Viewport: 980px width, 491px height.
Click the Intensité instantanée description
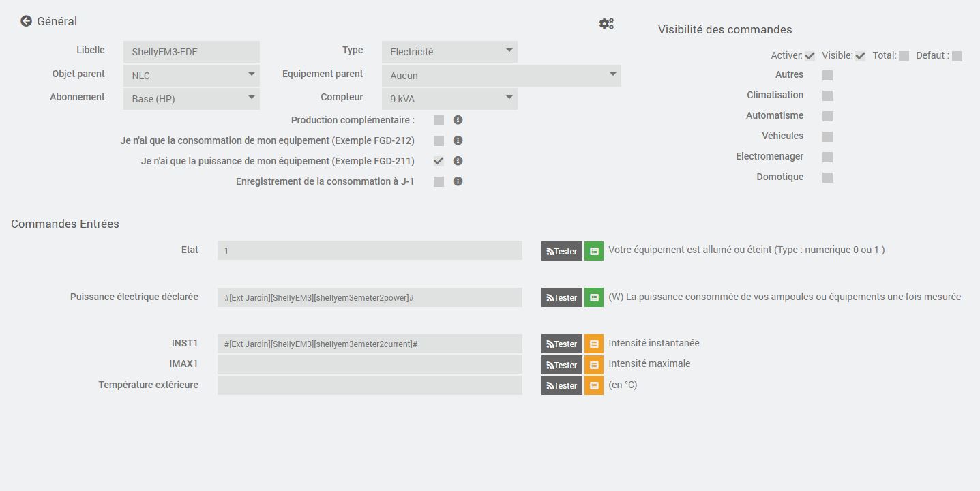coord(654,343)
